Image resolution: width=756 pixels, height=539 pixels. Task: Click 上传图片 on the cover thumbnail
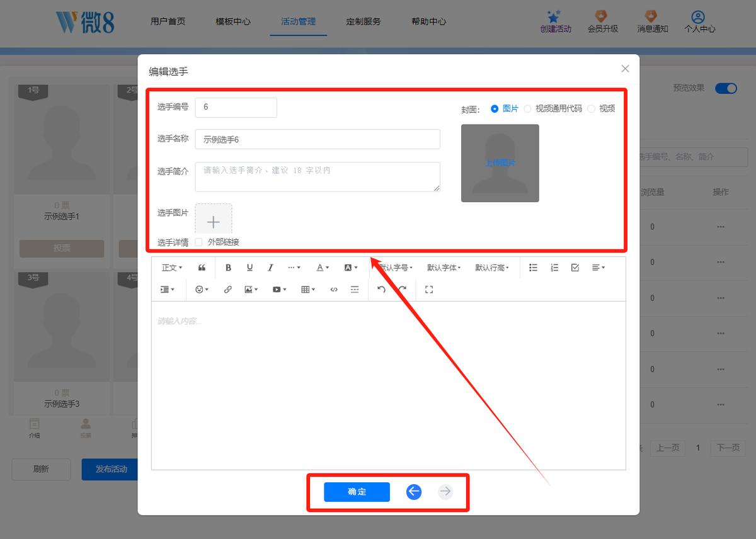point(500,162)
